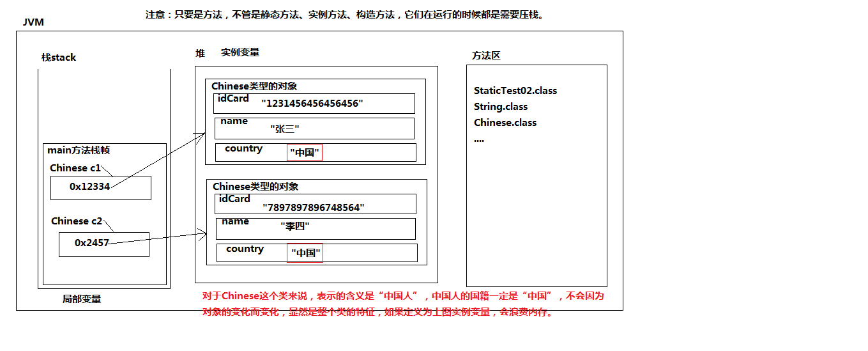Screen dimensions: 868x351
Task: Click the "Chinese c1" variable label
Action: click(x=75, y=168)
